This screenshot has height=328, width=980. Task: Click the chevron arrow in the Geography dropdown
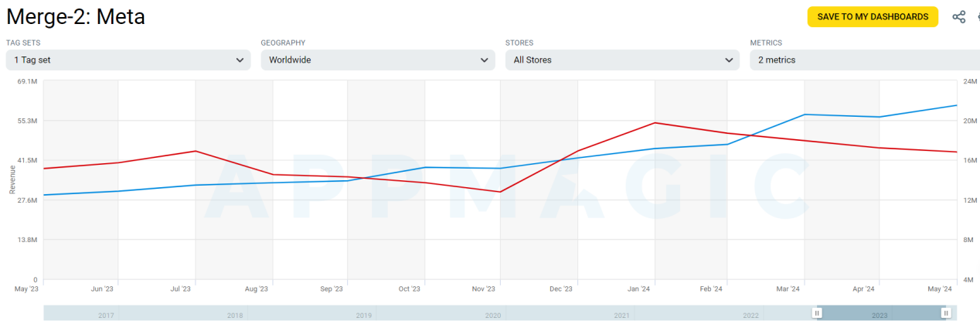tap(485, 60)
